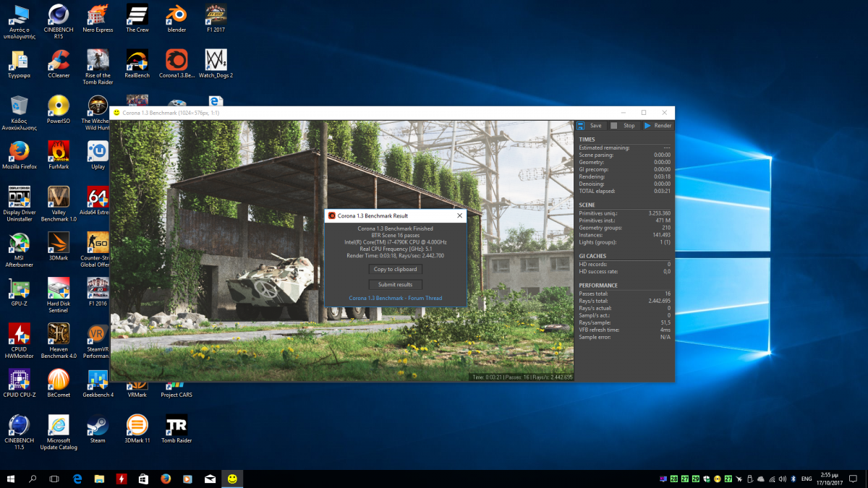The image size is (868, 488).
Task: Open the CINEBENCH R15 desktop icon
Action: point(58,20)
